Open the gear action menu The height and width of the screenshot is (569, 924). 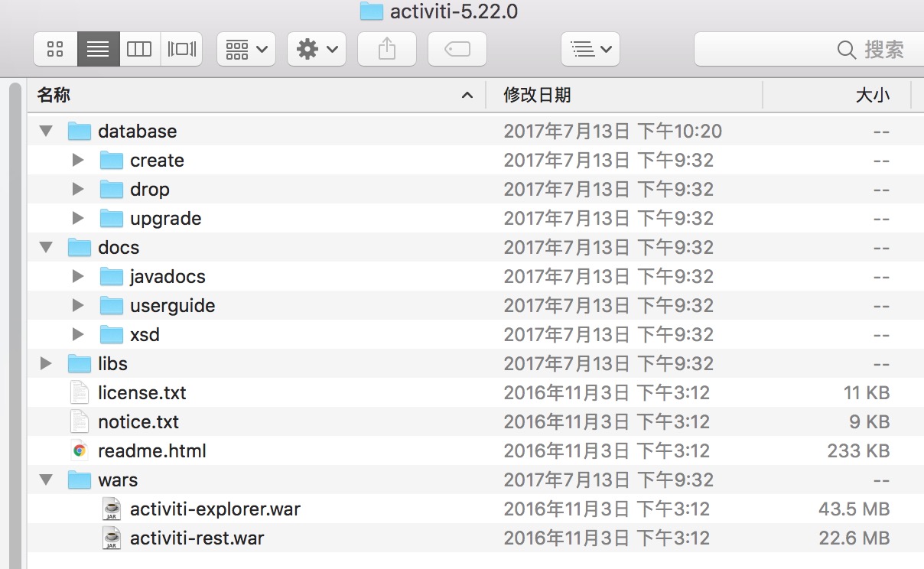317,50
